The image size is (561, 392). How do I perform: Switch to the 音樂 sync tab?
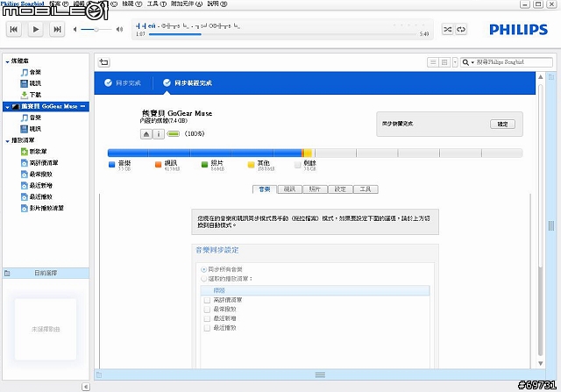pos(265,189)
